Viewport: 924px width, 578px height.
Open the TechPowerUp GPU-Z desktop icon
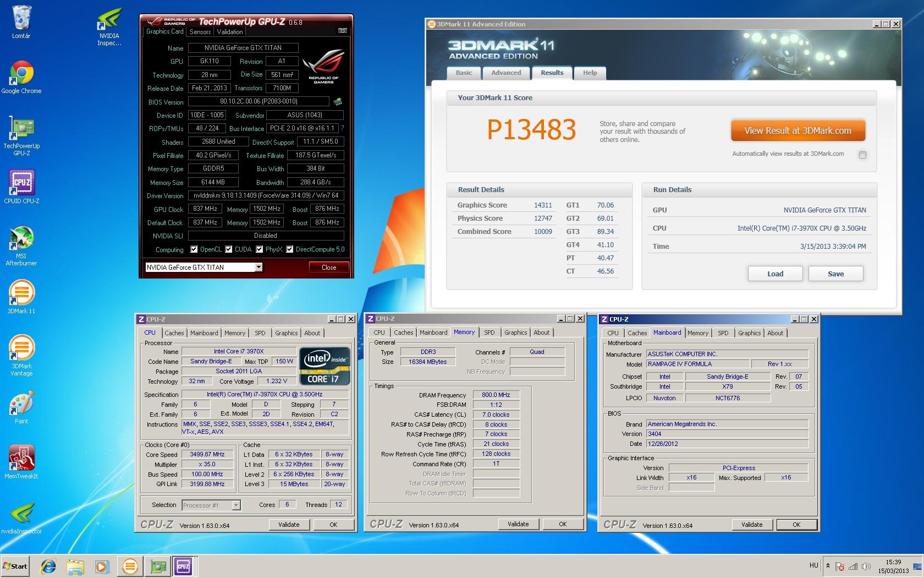point(21,136)
